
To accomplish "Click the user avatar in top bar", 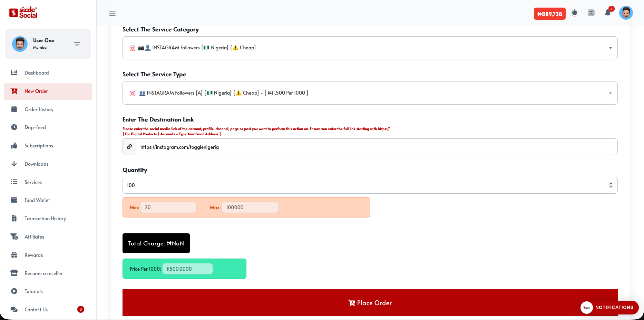I will coord(626,13).
